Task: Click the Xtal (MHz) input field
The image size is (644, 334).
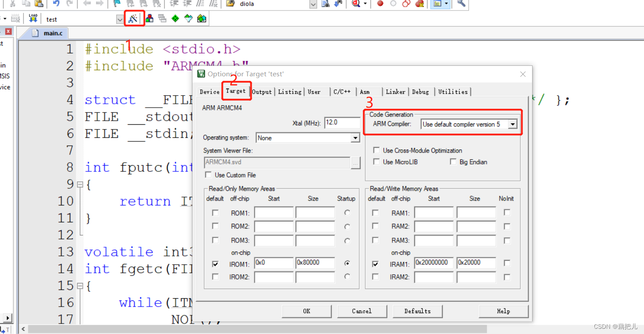Action: click(342, 123)
